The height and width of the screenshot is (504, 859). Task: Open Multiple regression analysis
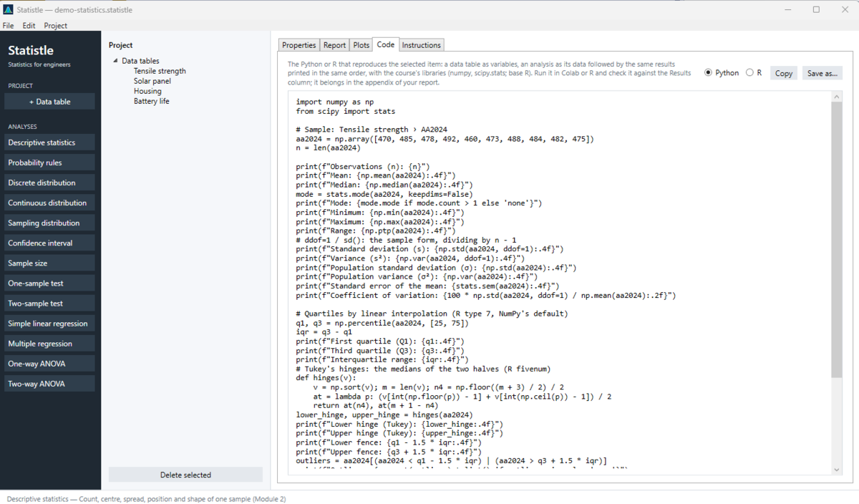pos(49,343)
